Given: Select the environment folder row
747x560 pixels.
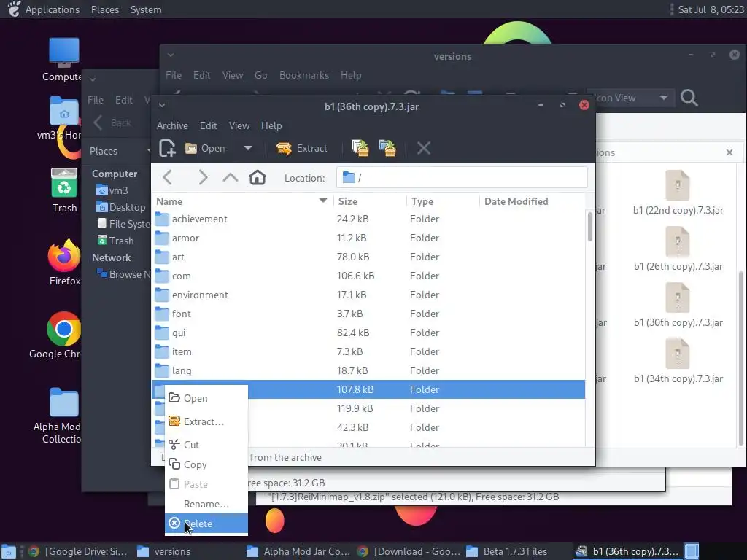Looking at the screenshot, I should pos(368,295).
